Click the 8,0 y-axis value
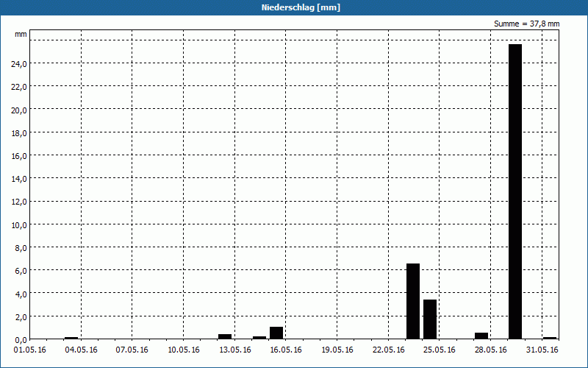 [x=21, y=248]
